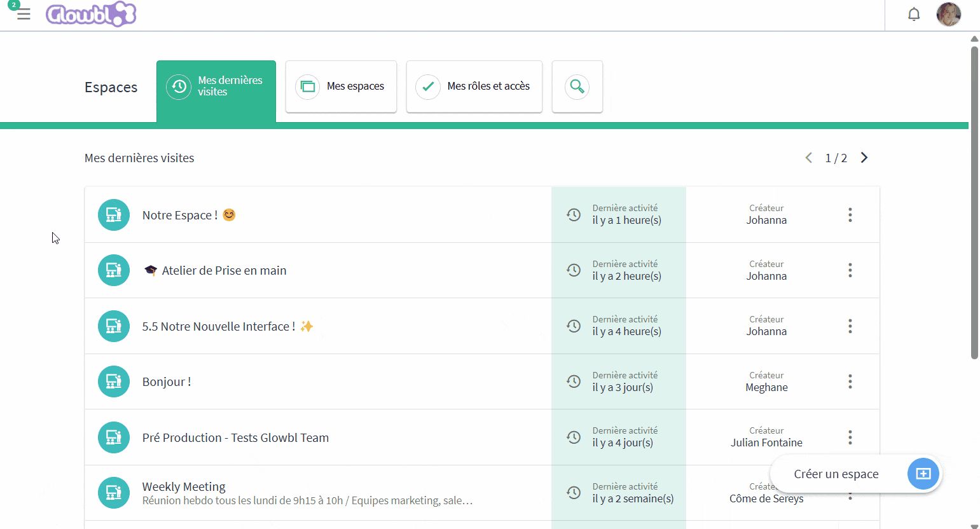Open the Pré Production space icon
980x529 pixels.
(x=114, y=437)
